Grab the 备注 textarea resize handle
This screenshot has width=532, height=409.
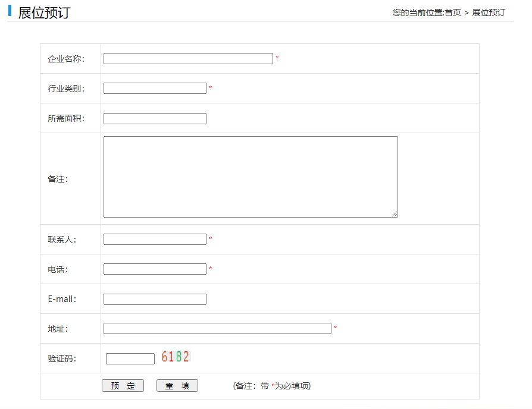(x=395, y=214)
